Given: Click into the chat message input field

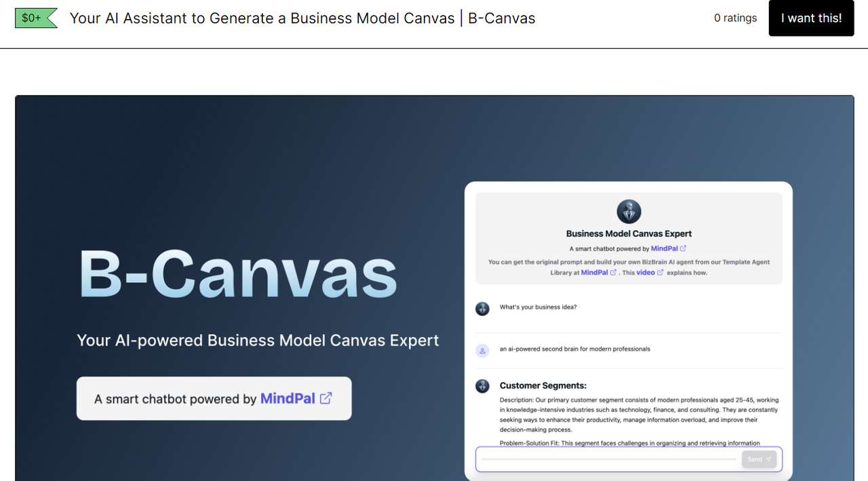Looking at the screenshot, I should pos(608,459).
